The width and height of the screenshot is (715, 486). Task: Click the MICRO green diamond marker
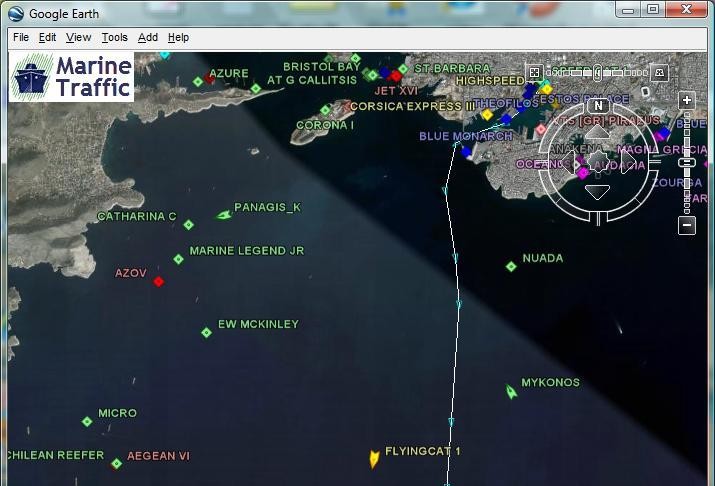tap(87, 421)
